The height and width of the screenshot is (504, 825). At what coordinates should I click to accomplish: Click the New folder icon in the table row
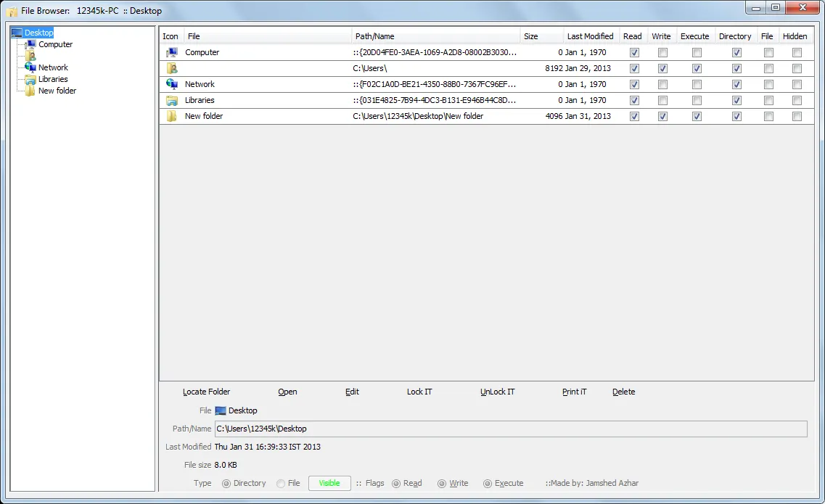pyautogui.click(x=171, y=116)
